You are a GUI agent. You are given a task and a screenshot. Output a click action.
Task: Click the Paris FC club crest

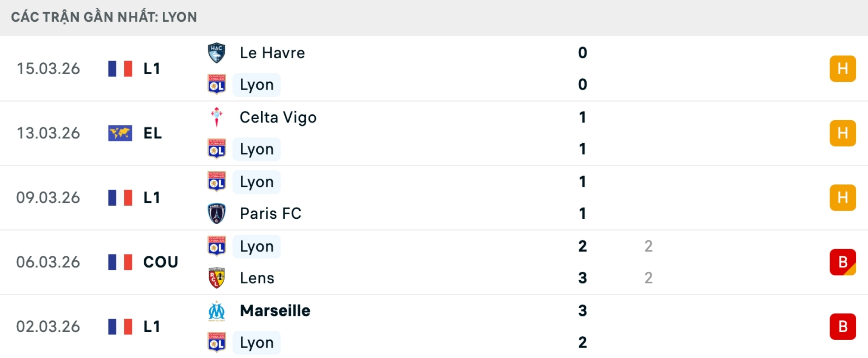point(217,213)
